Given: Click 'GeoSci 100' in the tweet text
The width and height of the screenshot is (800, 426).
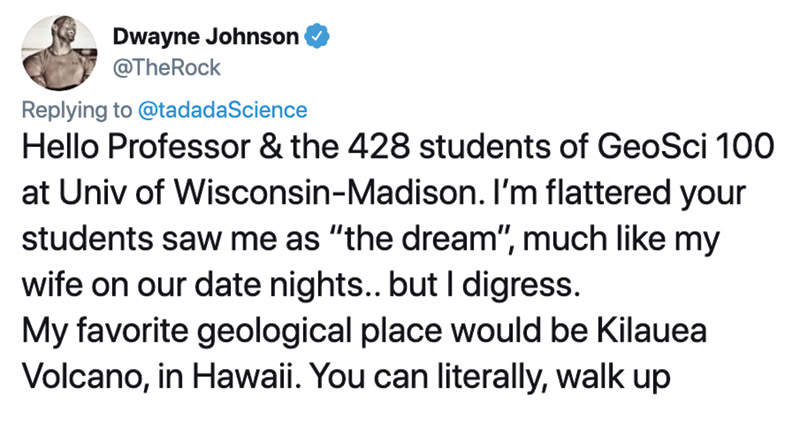Looking at the screenshot, I should click(686, 146).
